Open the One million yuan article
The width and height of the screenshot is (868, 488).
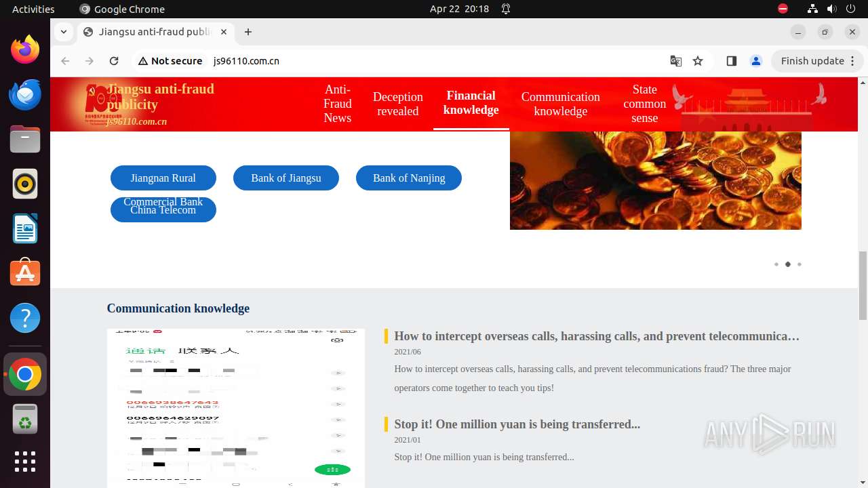tap(517, 424)
